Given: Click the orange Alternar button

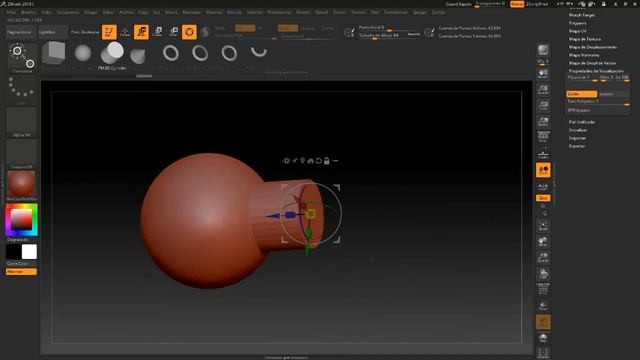Looking at the screenshot, I should point(21,272).
